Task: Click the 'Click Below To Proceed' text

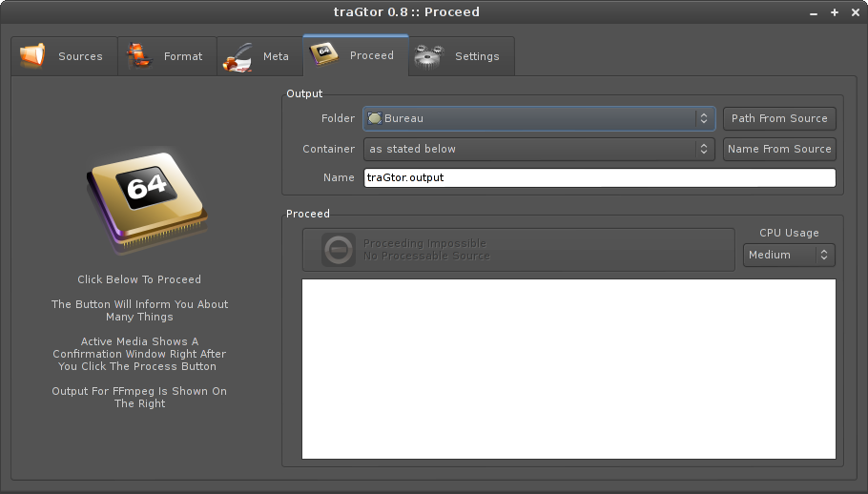Action: coord(139,279)
